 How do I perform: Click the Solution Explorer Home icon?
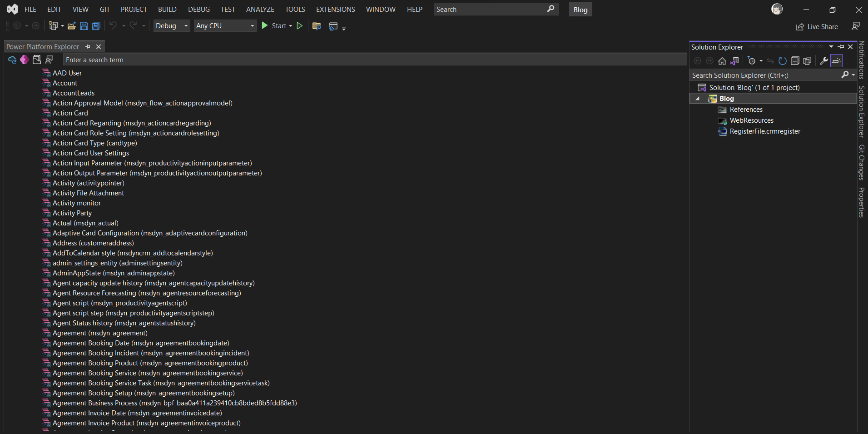point(722,61)
